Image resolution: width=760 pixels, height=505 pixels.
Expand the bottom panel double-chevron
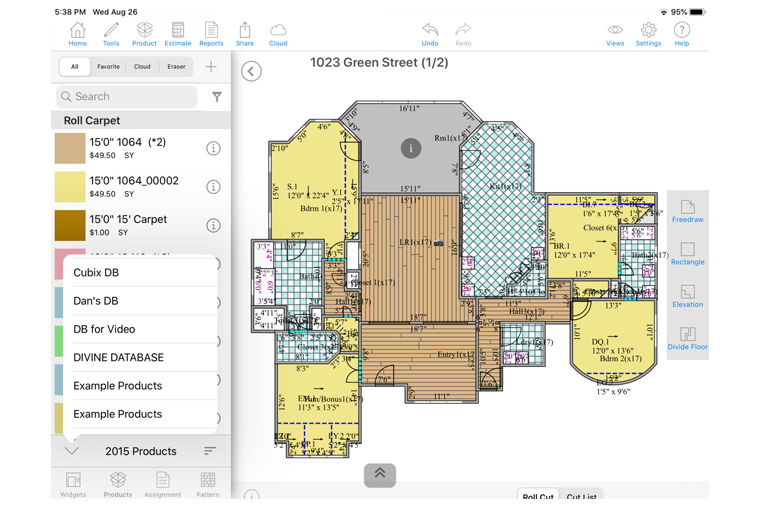380,474
